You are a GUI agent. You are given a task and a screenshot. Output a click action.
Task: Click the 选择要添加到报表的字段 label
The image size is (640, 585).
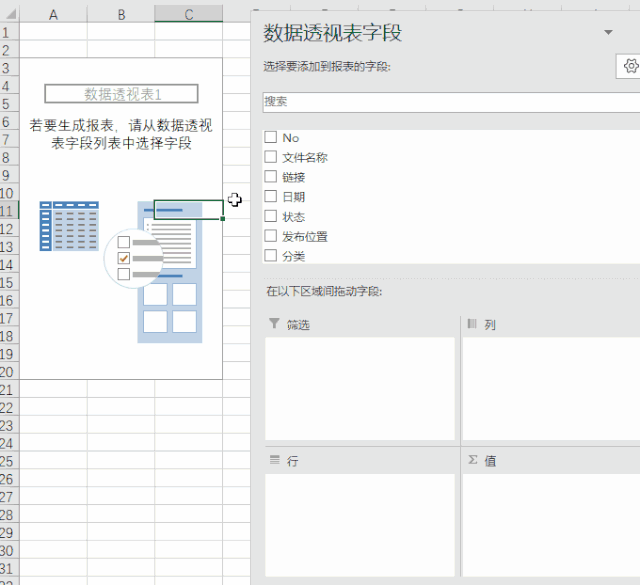point(327,66)
